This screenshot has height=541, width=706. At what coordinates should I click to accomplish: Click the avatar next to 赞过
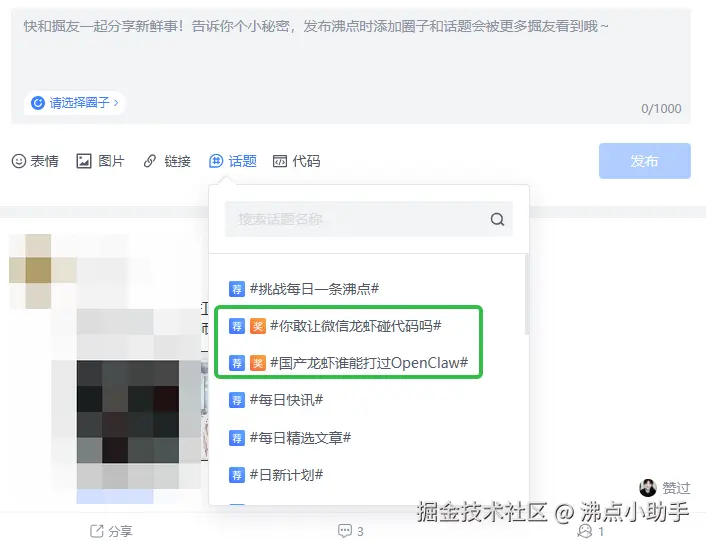[x=648, y=487]
